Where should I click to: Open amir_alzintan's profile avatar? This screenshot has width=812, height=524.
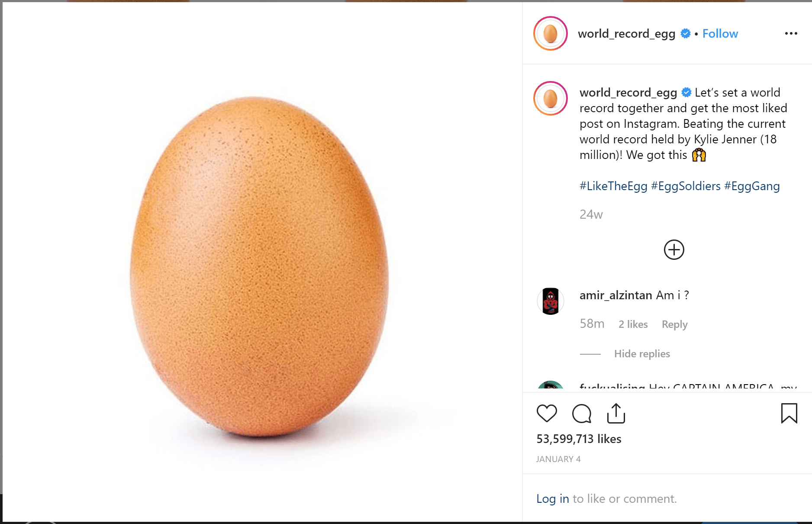(550, 301)
